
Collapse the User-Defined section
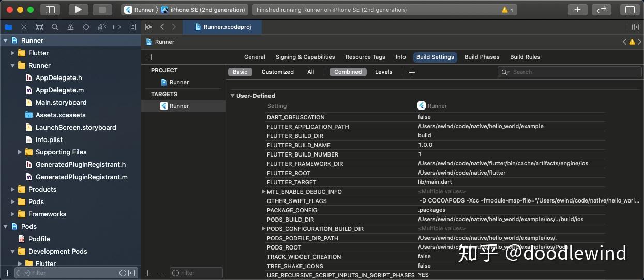pyautogui.click(x=232, y=96)
